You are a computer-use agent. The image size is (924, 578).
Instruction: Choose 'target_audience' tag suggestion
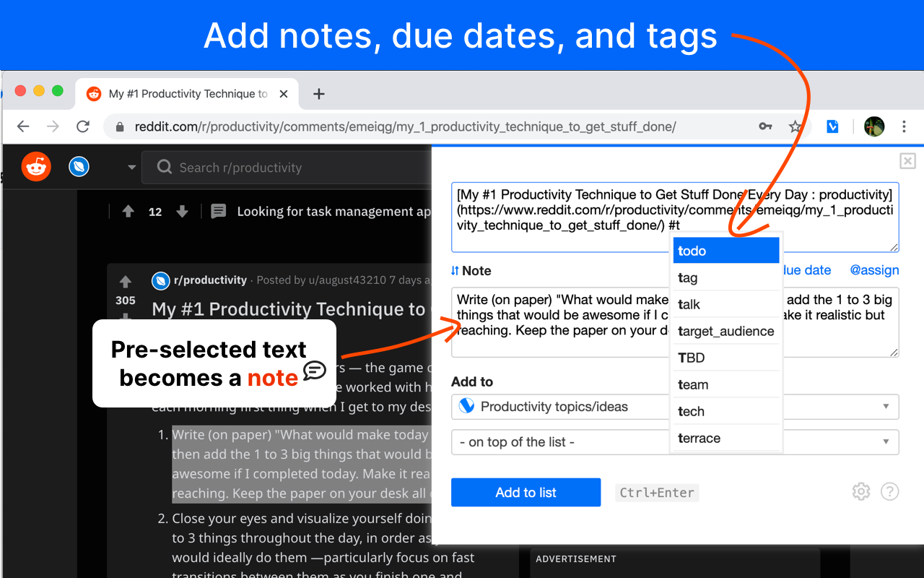[725, 331]
